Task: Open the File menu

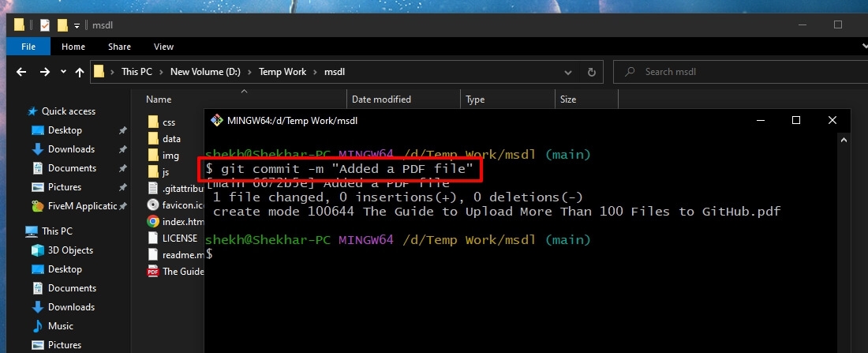Action: click(28, 47)
